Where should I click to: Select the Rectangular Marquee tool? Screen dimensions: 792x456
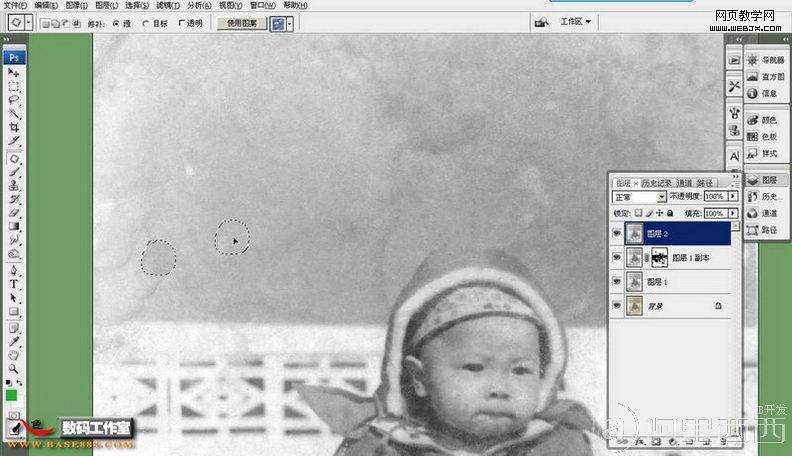(x=14, y=86)
